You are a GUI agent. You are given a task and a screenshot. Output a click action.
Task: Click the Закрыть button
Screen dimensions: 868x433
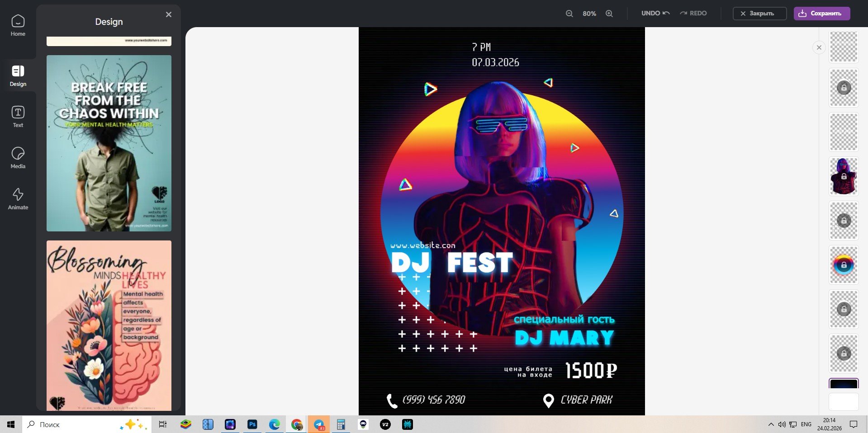tap(759, 14)
